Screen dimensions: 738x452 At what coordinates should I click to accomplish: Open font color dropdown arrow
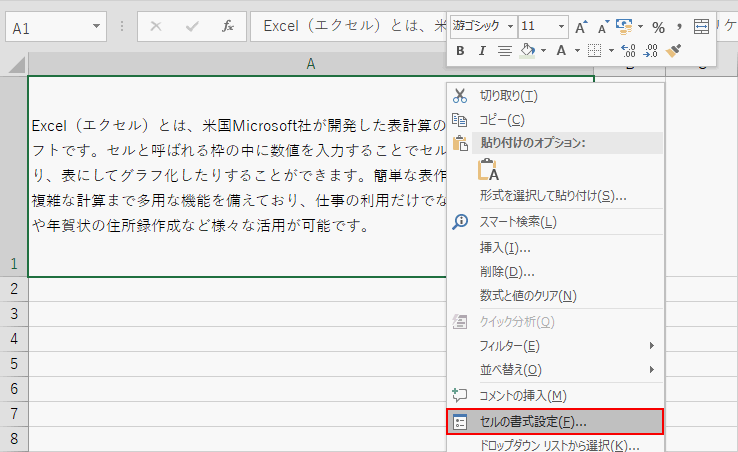[577, 50]
